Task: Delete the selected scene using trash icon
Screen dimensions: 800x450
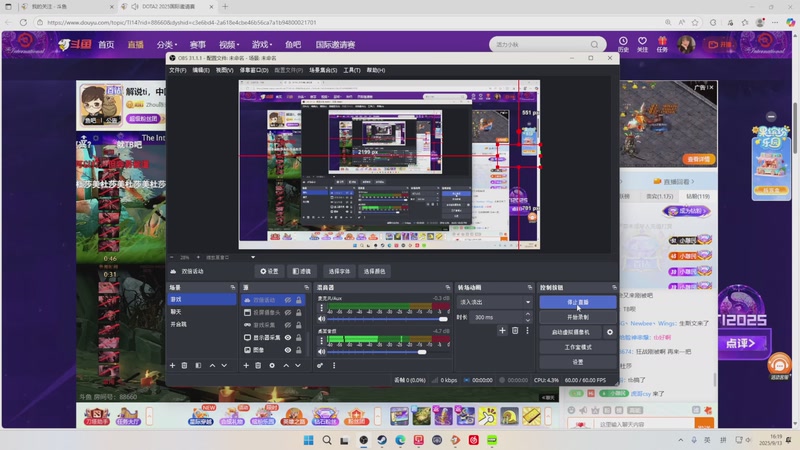Action: tap(185, 365)
